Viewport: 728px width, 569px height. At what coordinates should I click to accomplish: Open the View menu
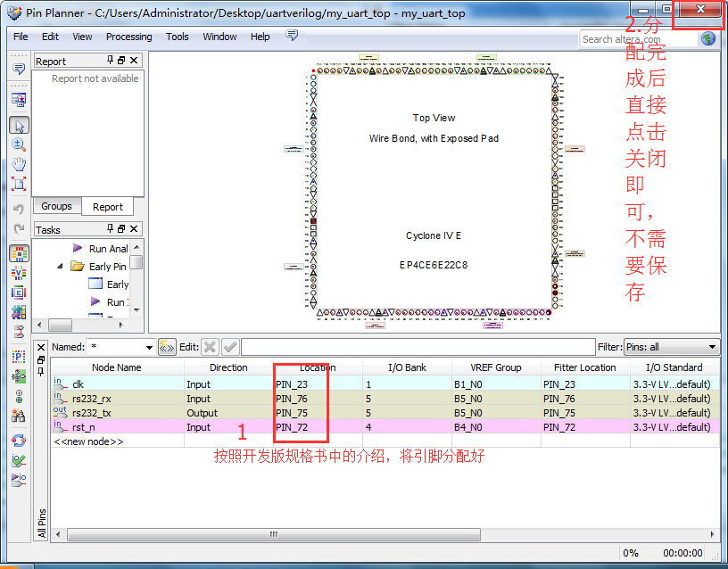click(82, 37)
